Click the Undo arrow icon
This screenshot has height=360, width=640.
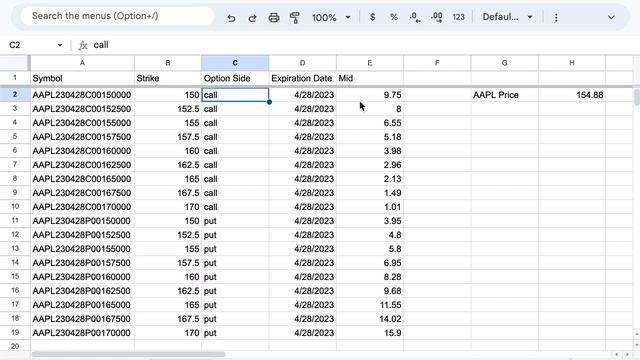[x=231, y=18]
